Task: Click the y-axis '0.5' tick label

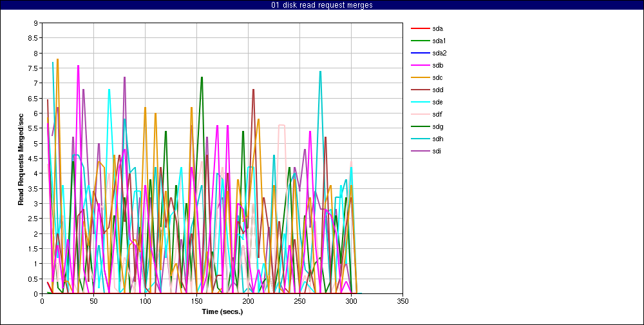Action: pyautogui.click(x=33, y=279)
